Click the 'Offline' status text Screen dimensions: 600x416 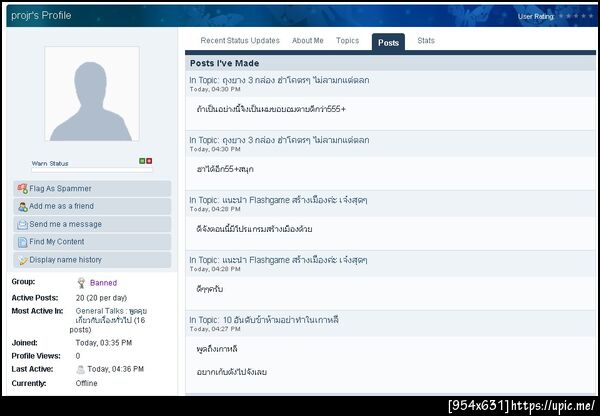86,383
